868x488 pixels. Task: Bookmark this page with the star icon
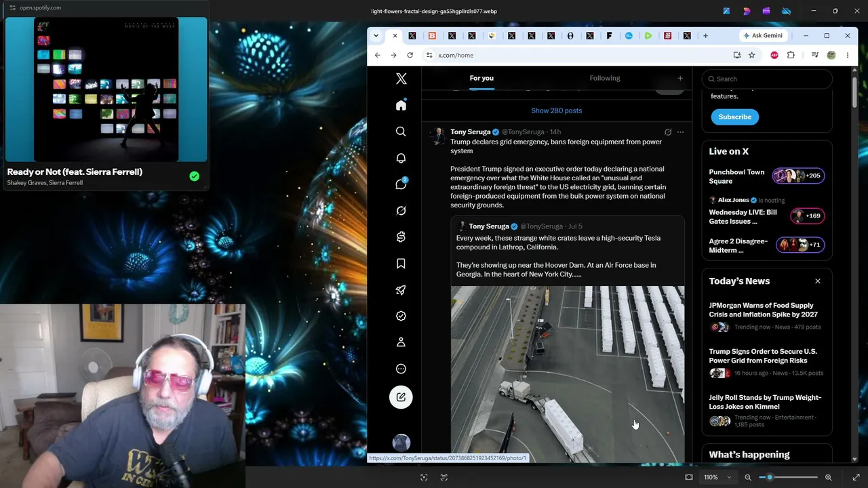point(751,55)
